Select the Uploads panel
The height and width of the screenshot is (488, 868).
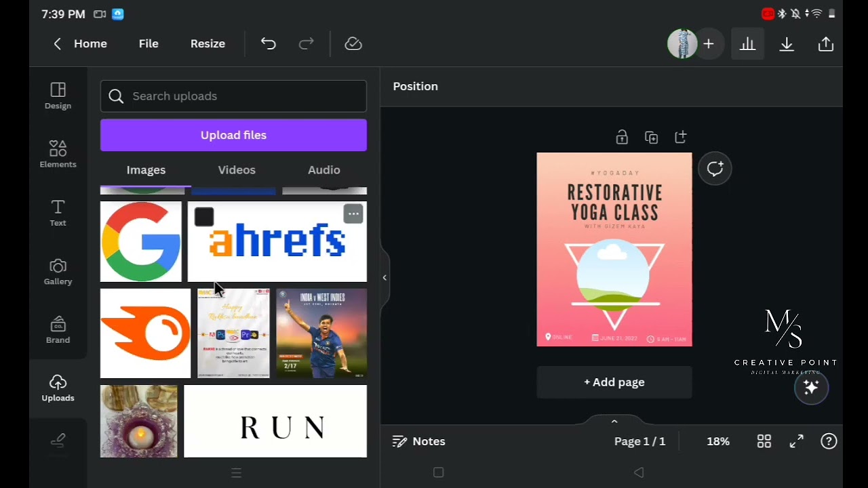(58, 388)
